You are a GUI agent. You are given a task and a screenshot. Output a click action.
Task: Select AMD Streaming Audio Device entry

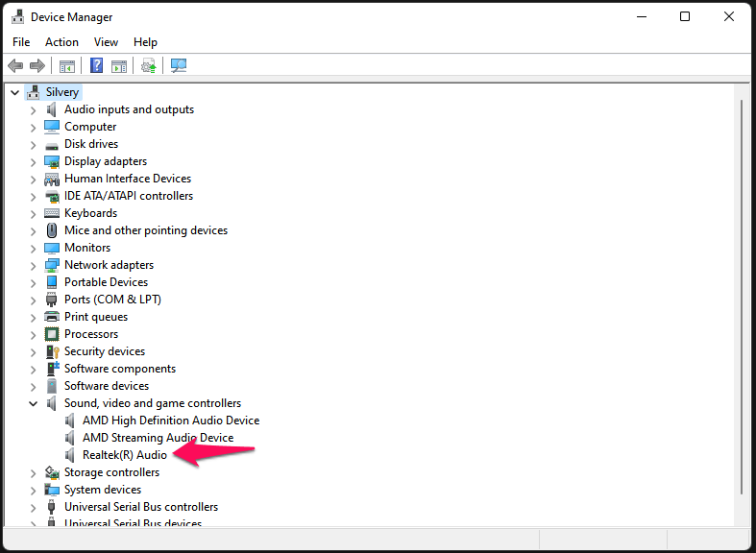tap(158, 438)
